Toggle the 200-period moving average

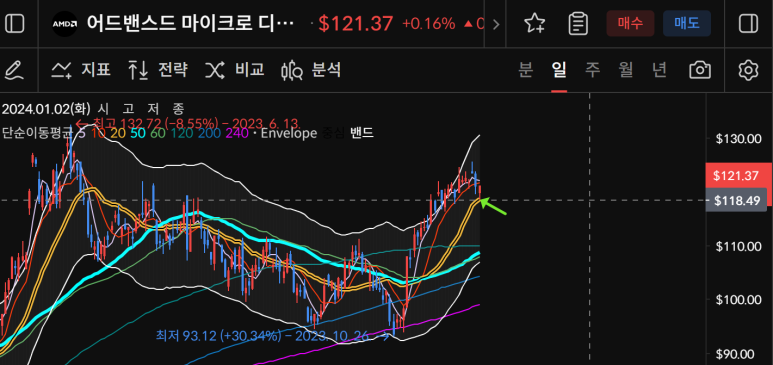click(209, 133)
